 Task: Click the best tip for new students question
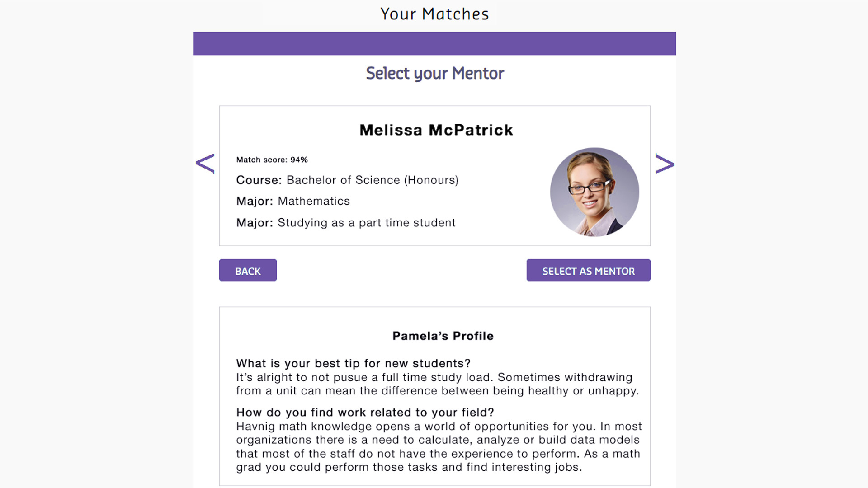click(x=353, y=364)
